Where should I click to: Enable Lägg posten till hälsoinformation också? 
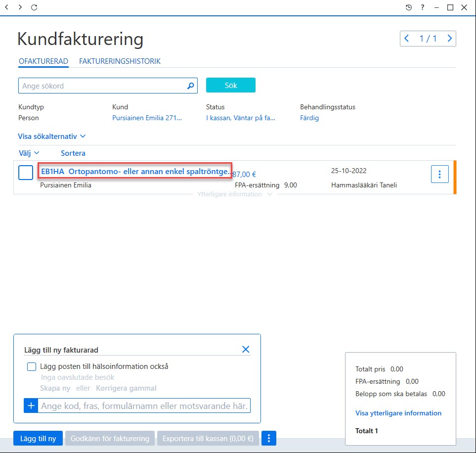(32, 366)
